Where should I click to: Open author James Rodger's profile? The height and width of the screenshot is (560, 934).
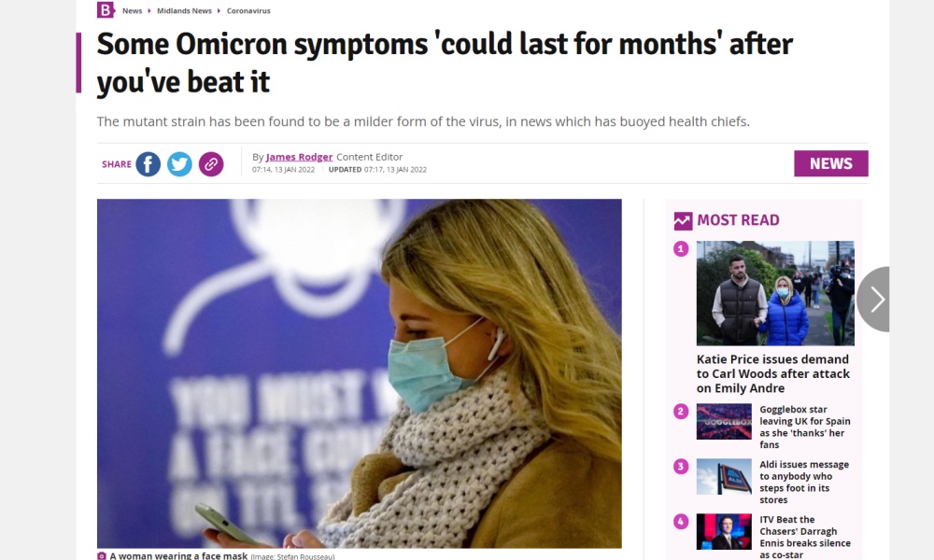299,157
